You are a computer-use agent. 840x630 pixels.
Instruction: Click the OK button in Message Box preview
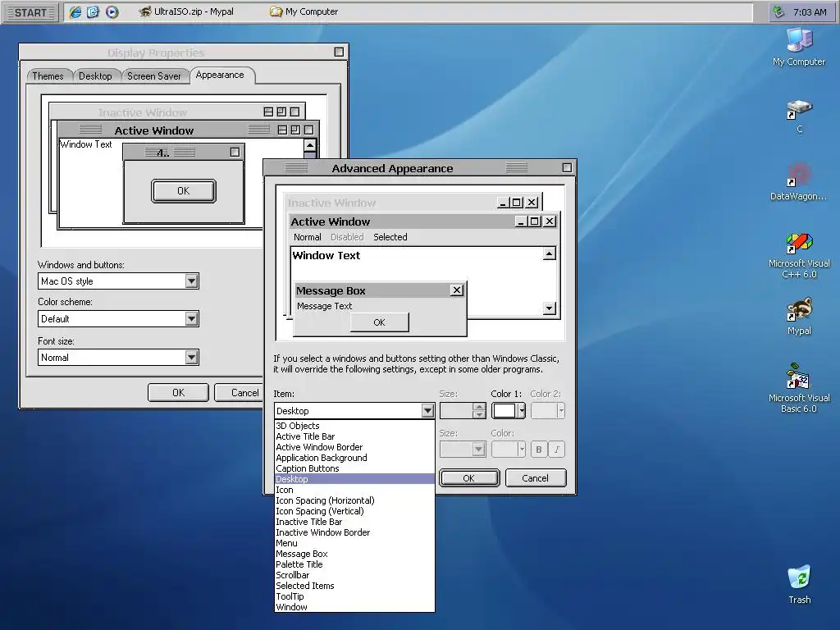click(x=379, y=322)
